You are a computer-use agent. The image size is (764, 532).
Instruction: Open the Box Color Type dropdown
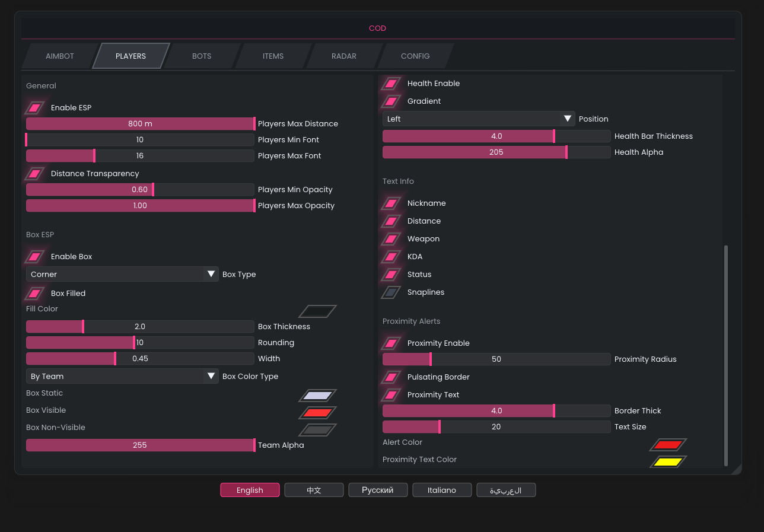click(123, 377)
